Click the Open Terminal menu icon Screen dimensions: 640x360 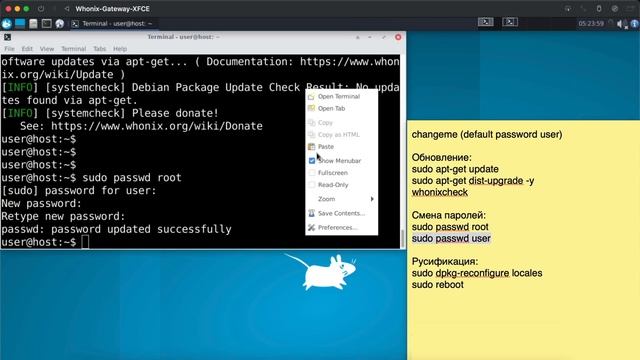point(311,97)
